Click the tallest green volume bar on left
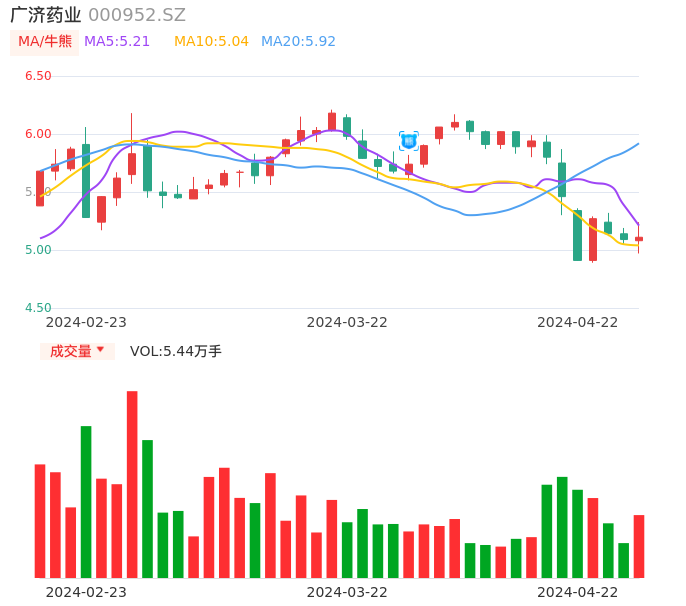Screen dimensions: 686x606 pos(86,501)
